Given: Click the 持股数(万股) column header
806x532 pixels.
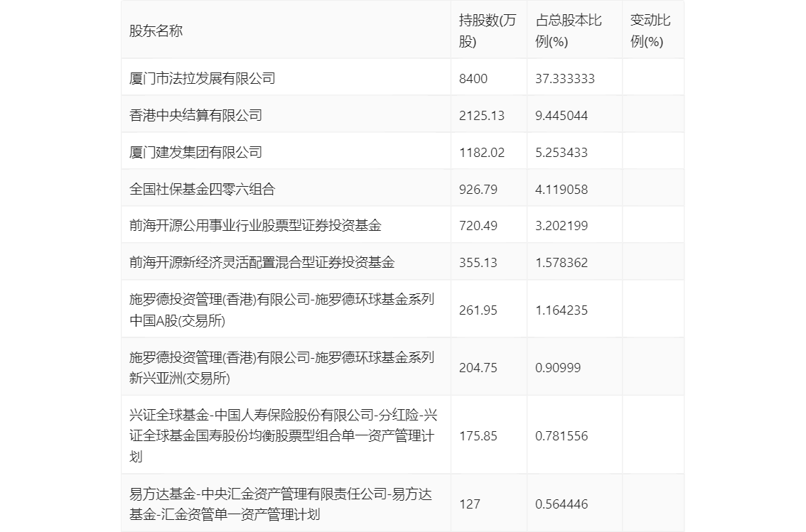Looking at the screenshot, I should click(488, 31).
